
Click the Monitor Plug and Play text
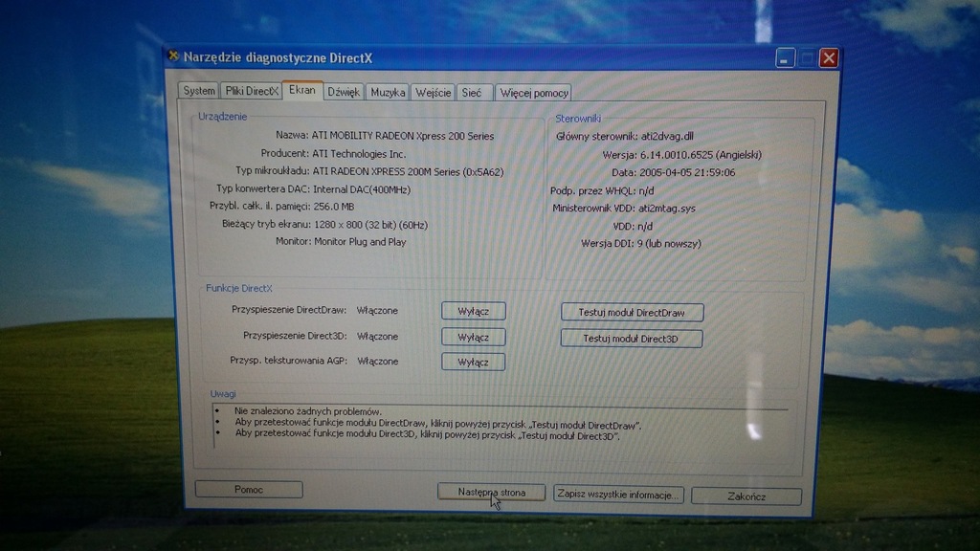(x=360, y=242)
